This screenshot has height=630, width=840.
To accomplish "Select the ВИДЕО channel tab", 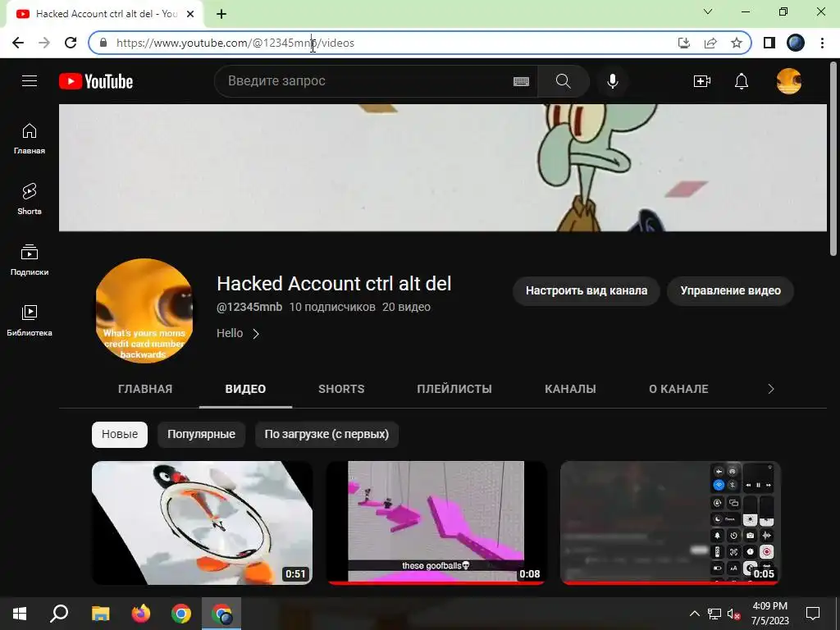I will pos(245,389).
